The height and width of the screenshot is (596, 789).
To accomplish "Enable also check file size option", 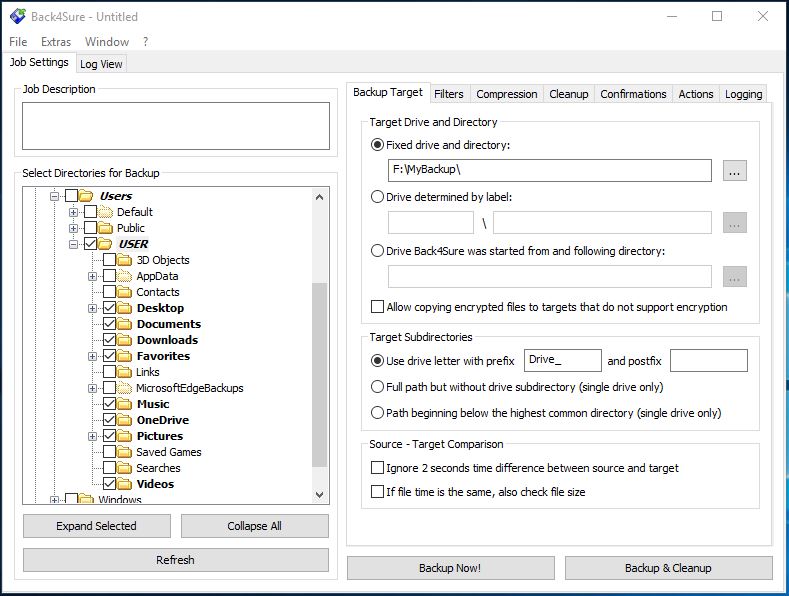I will tap(377, 491).
